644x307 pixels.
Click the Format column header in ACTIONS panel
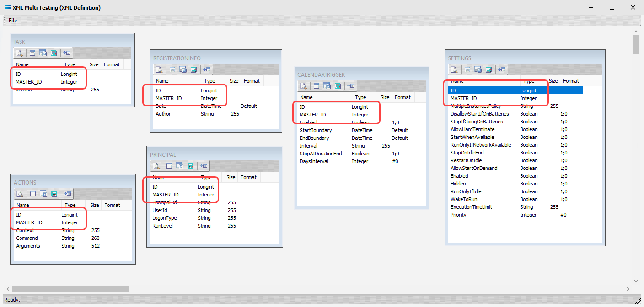[x=112, y=205]
